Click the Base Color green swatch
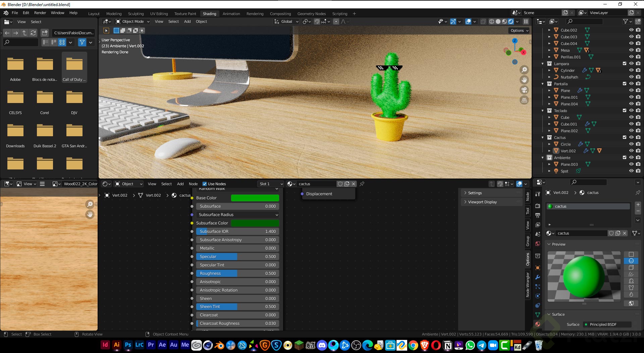The height and width of the screenshot is (353, 644). (x=255, y=198)
